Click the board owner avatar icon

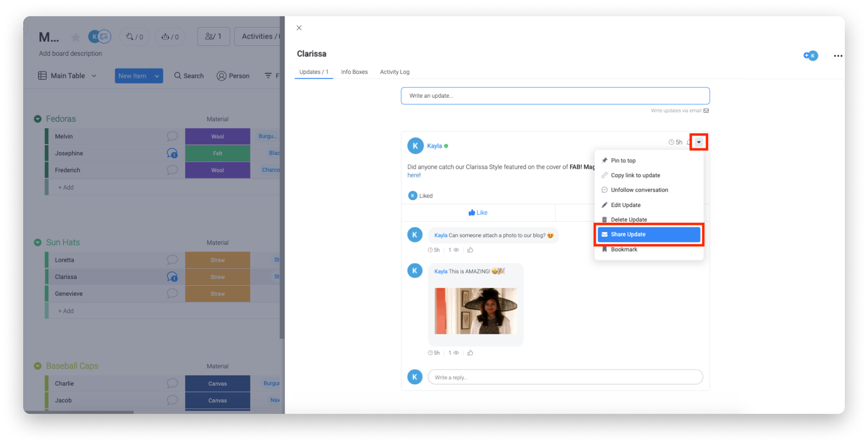click(95, 37)
